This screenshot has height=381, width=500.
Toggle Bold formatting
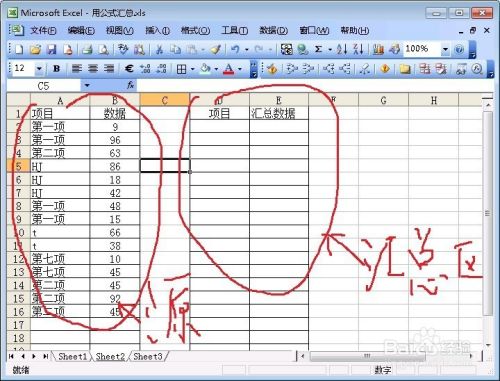(x=57, y=69)
